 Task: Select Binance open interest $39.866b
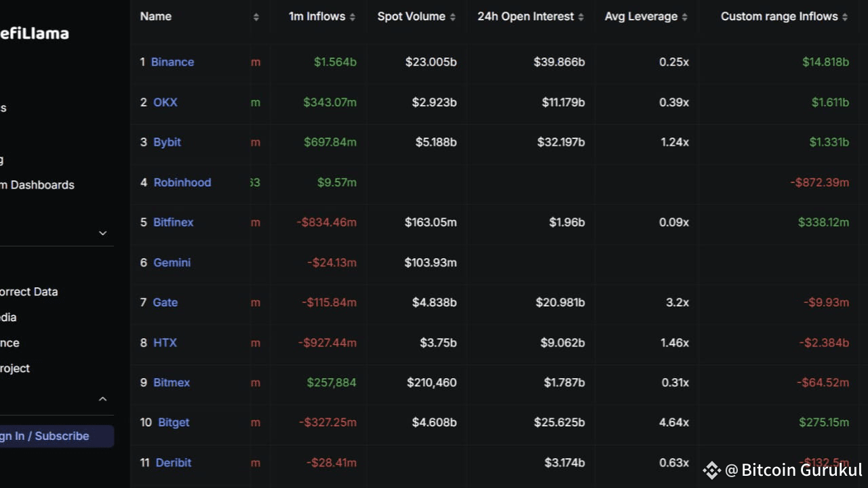(559, 62)
